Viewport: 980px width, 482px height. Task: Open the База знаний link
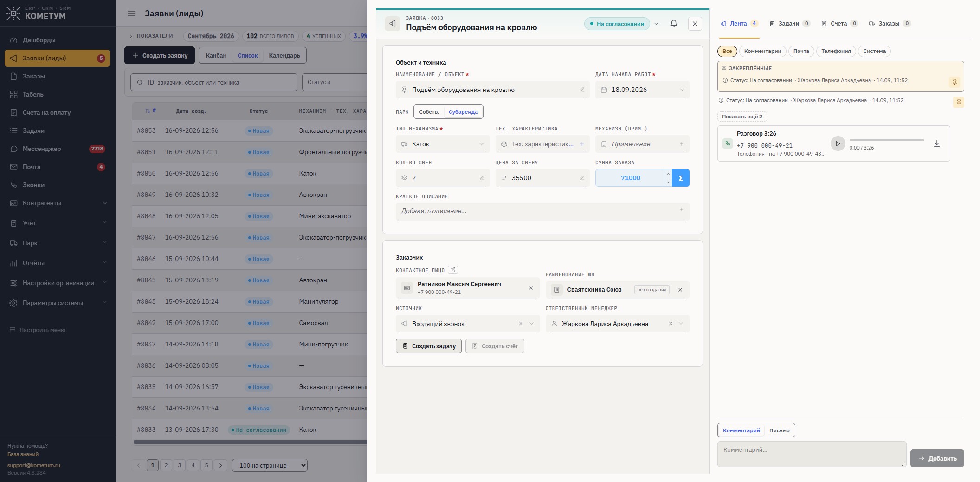[x=23, y=454]
